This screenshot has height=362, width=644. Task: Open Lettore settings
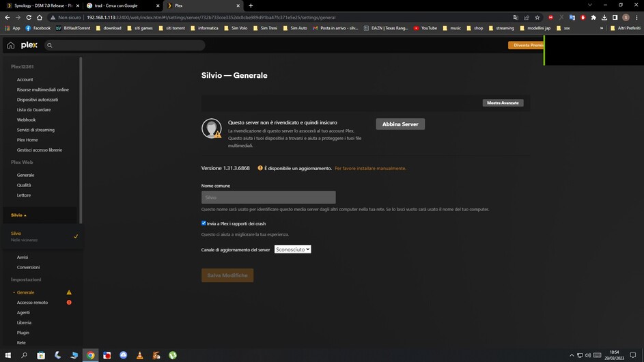(24, 195)
